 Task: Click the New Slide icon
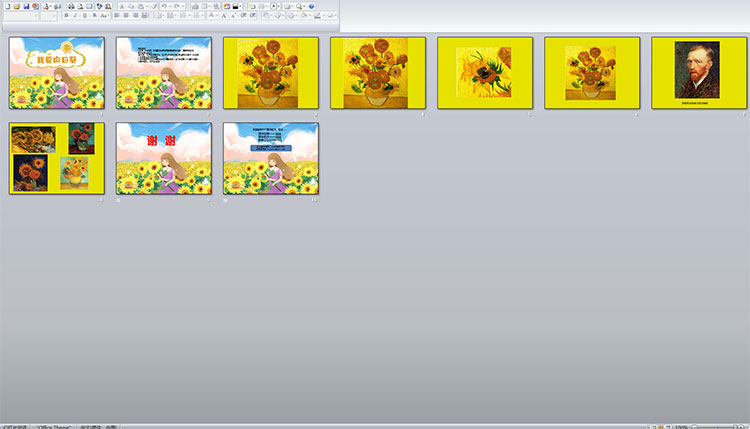coord(252,7)
